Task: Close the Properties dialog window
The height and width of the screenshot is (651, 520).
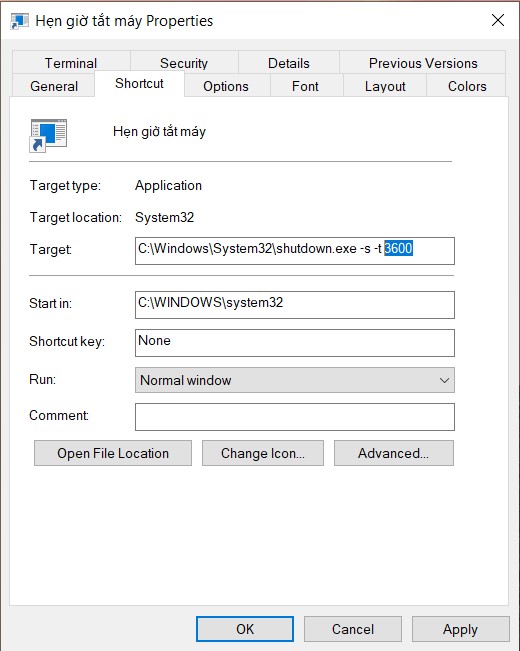Action: (x=498, y=20)
